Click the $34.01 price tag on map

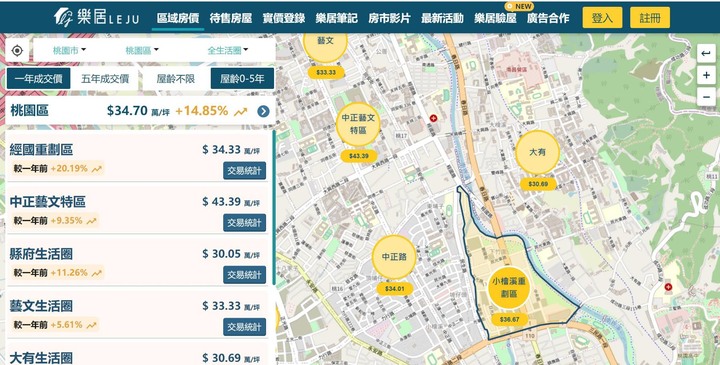(394, 289)
